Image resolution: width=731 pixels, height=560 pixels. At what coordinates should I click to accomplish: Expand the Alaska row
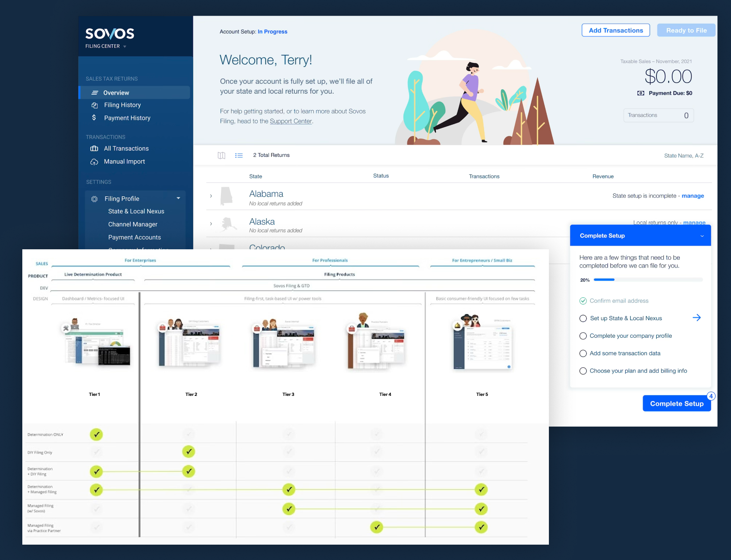211,224
